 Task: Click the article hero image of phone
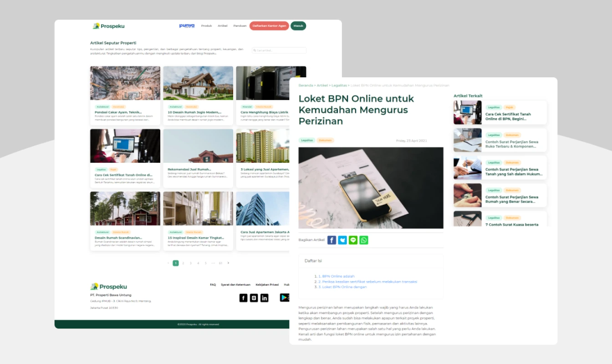pyautogui.click(x=371, y=187)
